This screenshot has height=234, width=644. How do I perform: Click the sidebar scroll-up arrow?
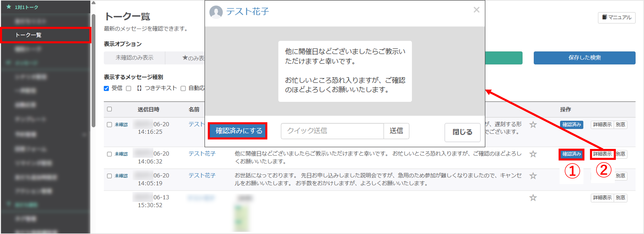point(93,3)
